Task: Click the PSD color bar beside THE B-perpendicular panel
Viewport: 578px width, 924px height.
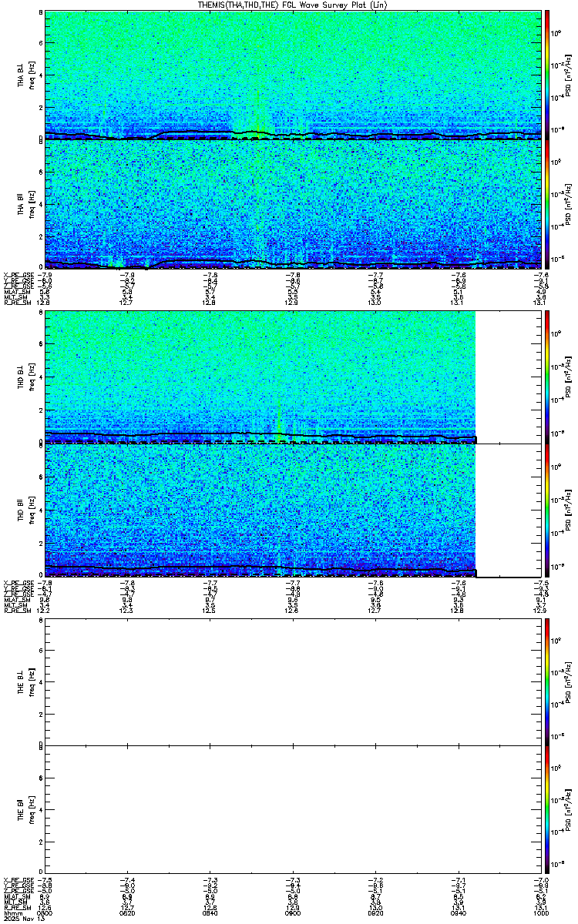Action: pyautogui.click(x=548, y=681)
